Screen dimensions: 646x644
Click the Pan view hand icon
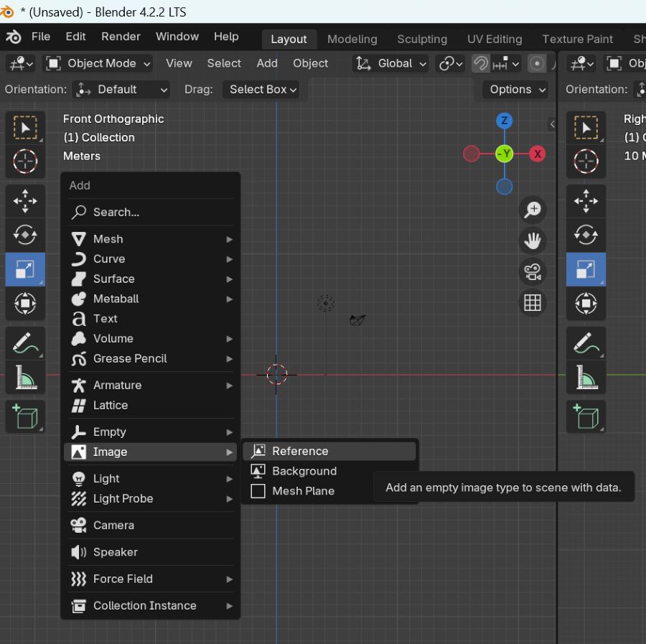tap(533, 241)
